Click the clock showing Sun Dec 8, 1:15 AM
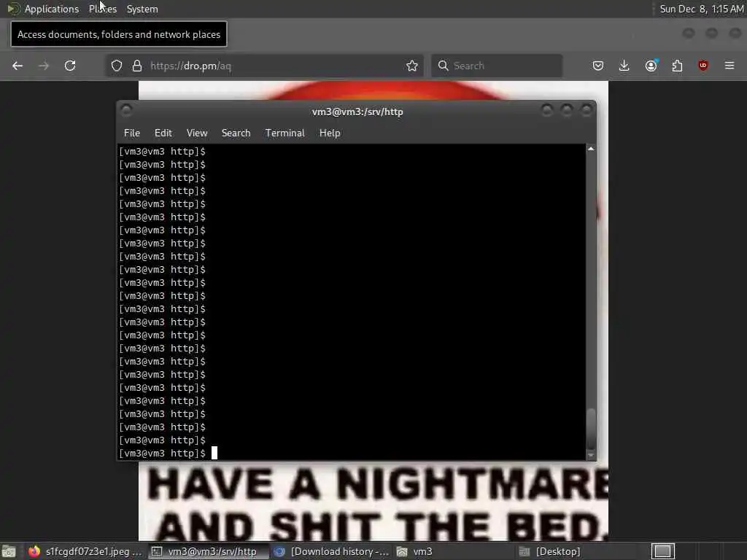This screenshot has height=560, width=747. tap(701, 9)
